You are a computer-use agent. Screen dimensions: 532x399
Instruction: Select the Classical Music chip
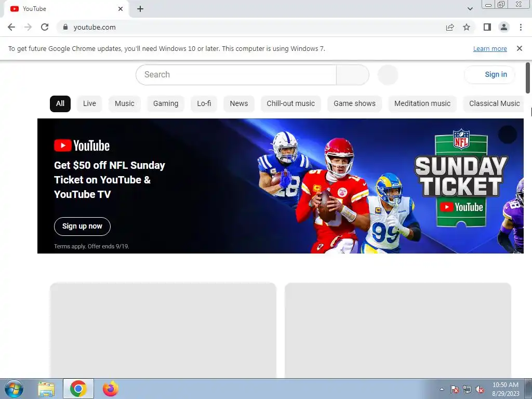coord(494,104)
